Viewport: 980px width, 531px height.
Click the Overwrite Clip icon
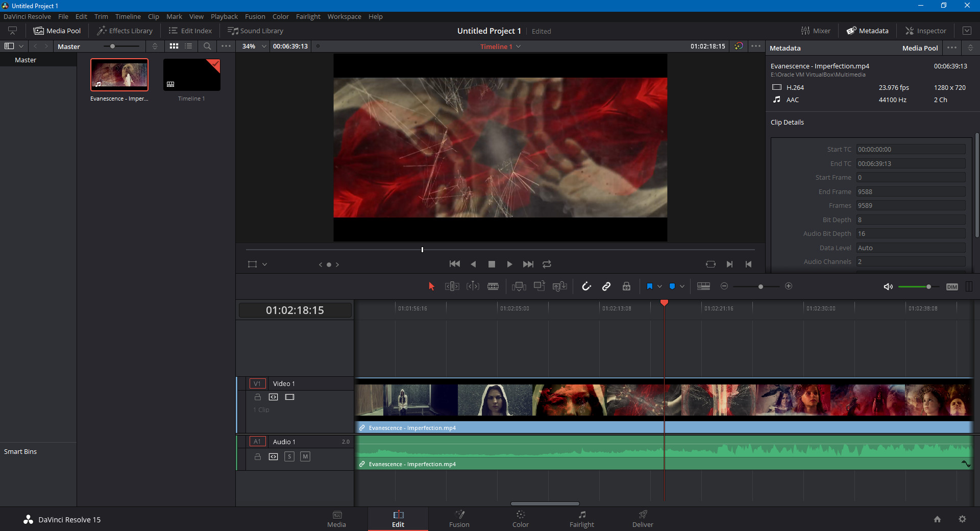[x=540, y=286]
